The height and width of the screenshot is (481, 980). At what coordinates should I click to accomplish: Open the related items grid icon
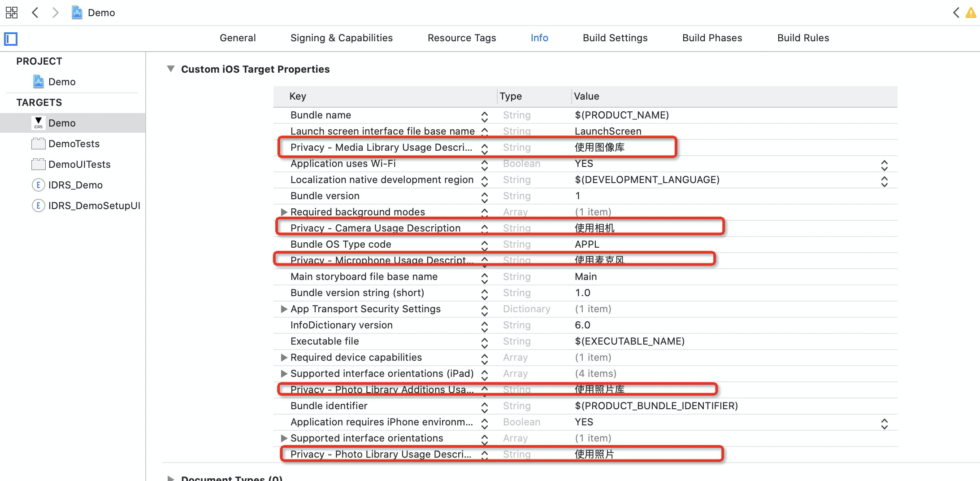[12, 13]
